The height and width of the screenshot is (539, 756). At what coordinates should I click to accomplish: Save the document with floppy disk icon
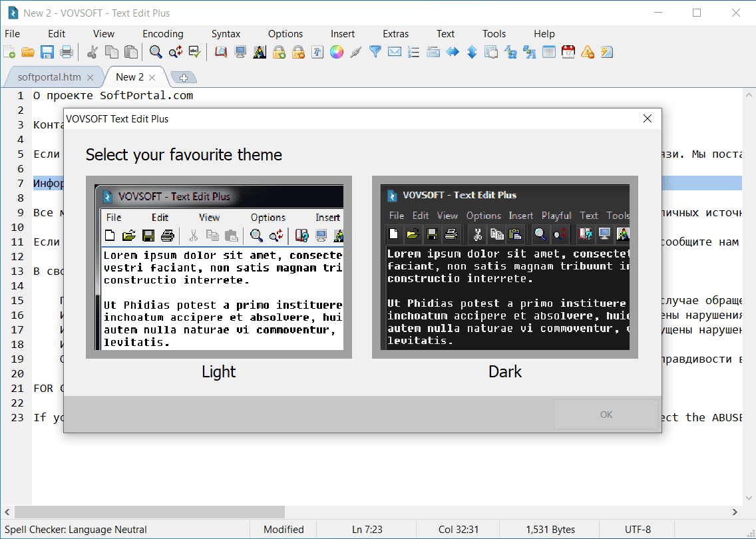point(47,52)
